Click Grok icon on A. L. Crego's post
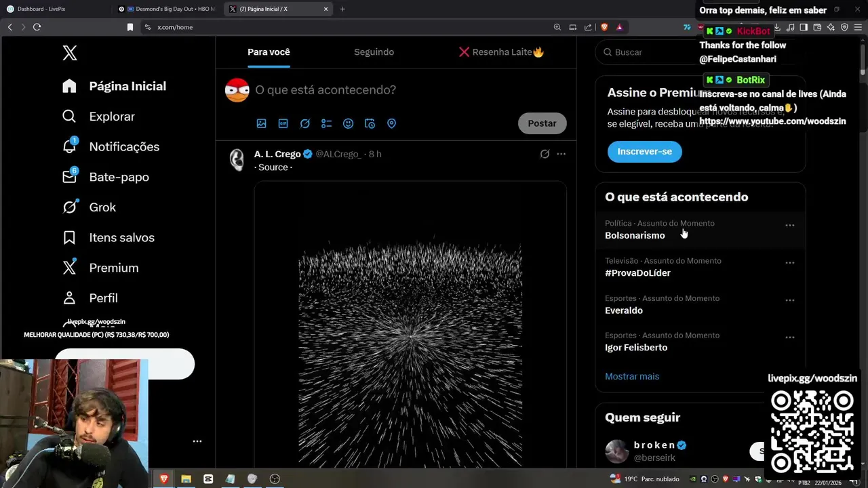This screenshot has height=488, width=868. tap(545, 154)
